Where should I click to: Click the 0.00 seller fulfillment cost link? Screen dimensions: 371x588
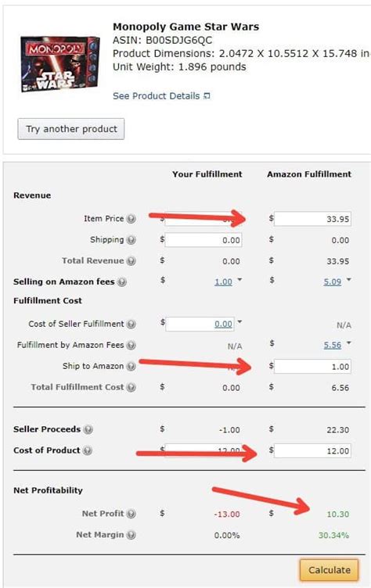[223, 324]
